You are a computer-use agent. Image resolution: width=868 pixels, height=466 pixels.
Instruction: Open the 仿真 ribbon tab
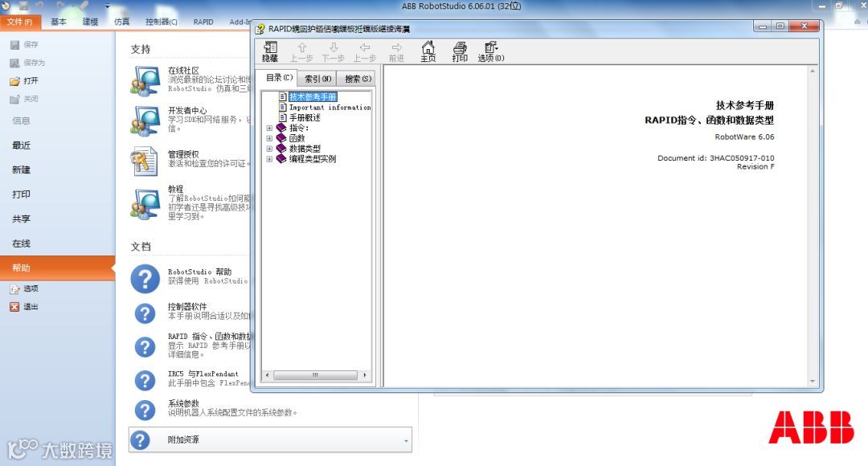point(122,22)
